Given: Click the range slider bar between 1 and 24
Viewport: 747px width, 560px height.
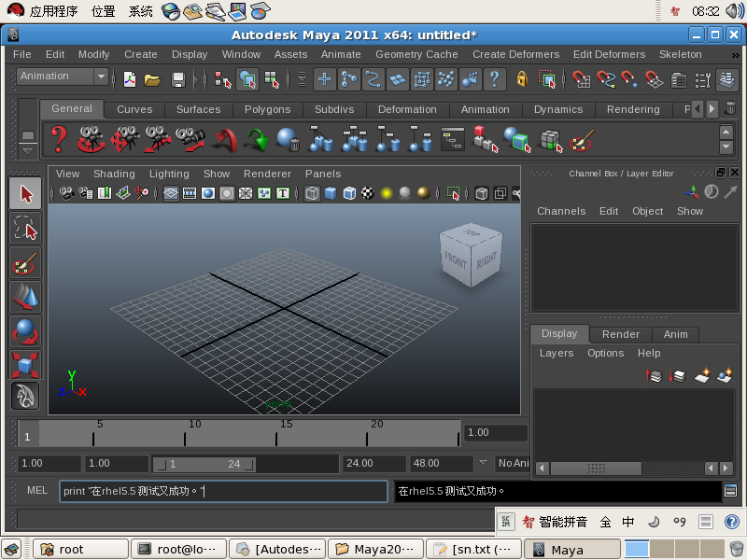Looking at the screenshot, I should click(204, 464).
